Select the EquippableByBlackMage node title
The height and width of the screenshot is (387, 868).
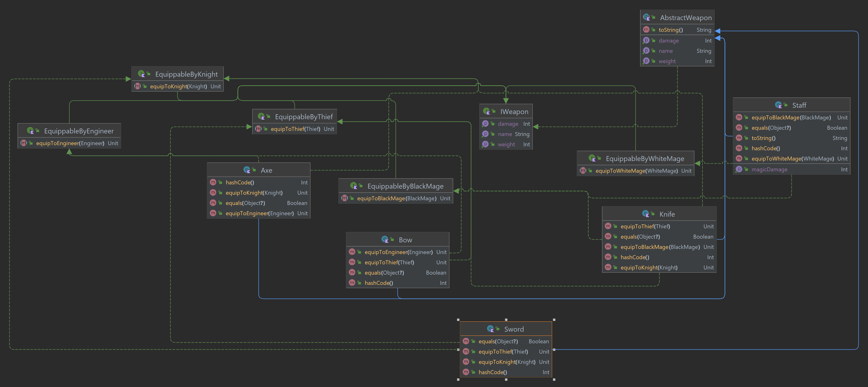[x=405, y=186]
